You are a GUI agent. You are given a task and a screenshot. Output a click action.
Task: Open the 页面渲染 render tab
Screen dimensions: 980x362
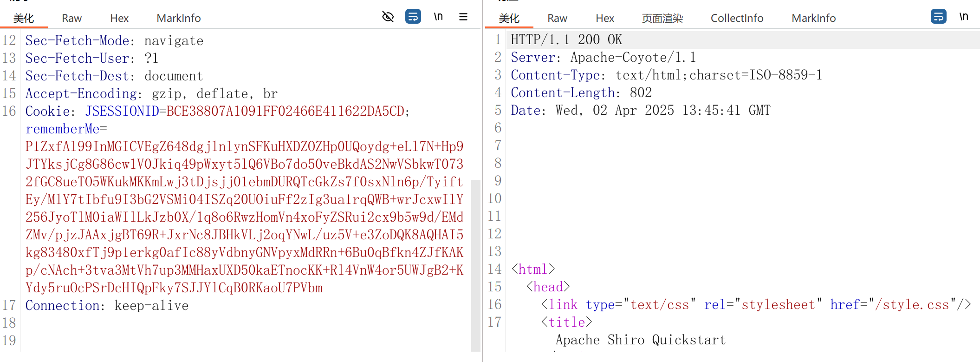[x=662, y=18]
